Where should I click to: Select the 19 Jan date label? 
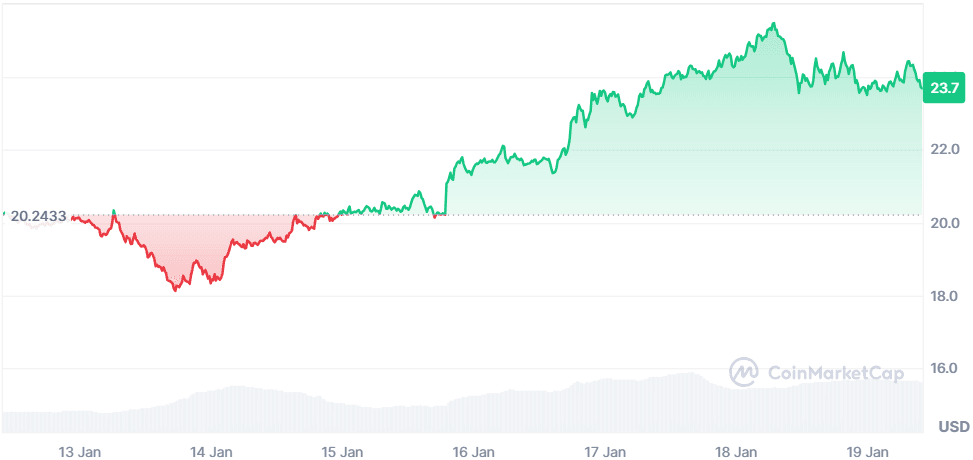[x=867, y=452]
